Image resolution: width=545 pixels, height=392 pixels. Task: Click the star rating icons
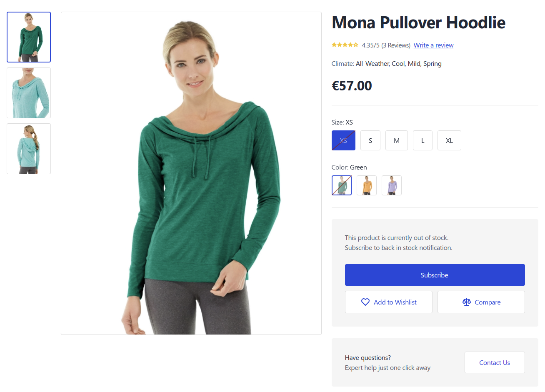(x=345, y=45)
